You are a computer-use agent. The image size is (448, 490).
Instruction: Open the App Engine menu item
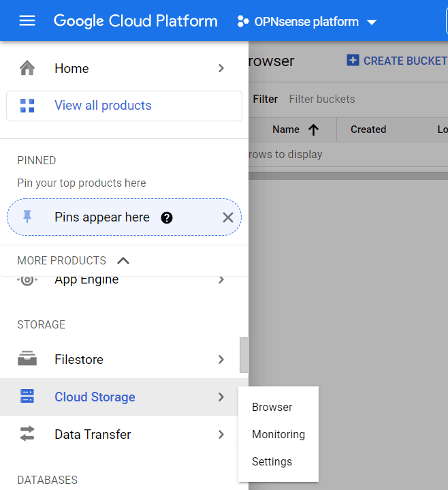[x=124, y=280]
